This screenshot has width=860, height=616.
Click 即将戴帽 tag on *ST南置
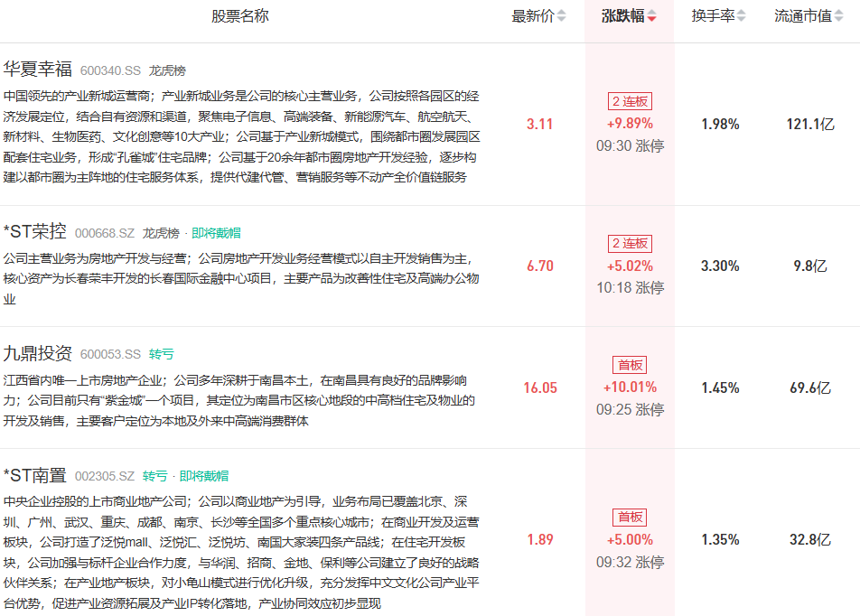[x=204, y=476]
